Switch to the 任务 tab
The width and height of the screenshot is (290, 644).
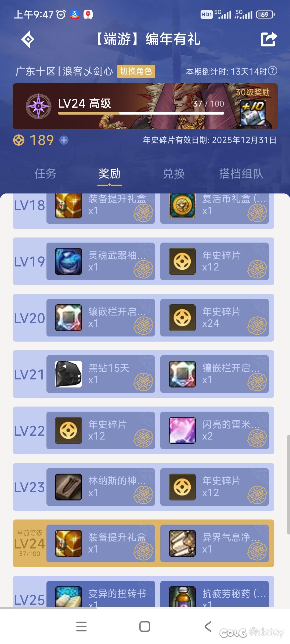(x=45, y=174)
